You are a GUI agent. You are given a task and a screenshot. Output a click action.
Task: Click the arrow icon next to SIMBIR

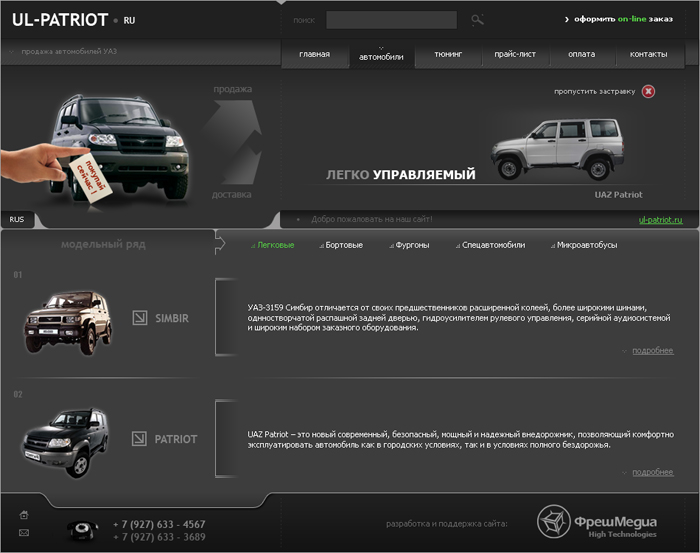click(140, 318)
